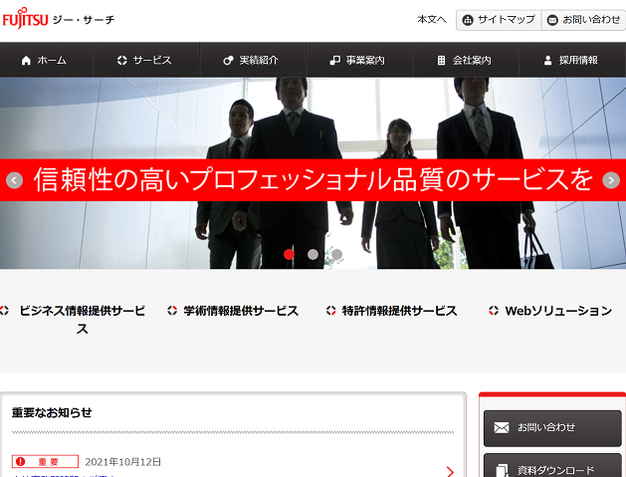Show previous slide with left arrow
626x477 pixels.
click(14, 180)
